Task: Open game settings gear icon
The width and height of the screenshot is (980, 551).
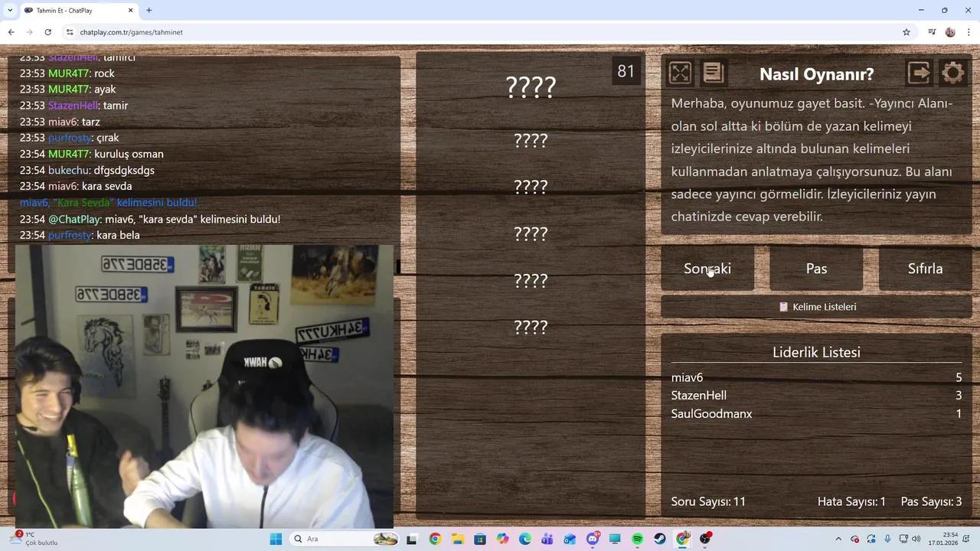Action: point(952,73)
